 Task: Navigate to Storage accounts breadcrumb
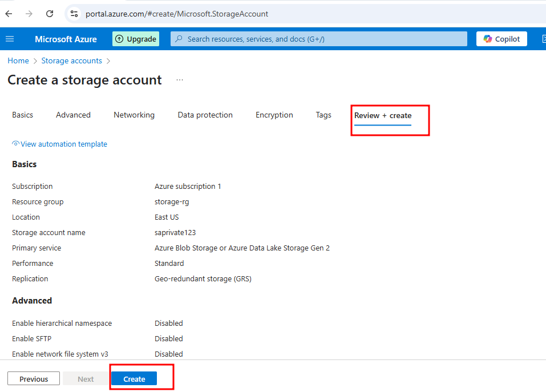click(x=72, y=60)
